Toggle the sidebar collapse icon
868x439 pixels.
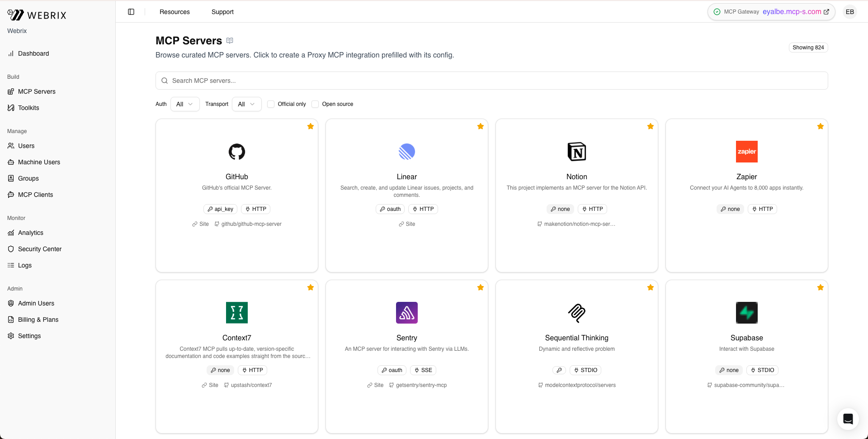point(131,12)
